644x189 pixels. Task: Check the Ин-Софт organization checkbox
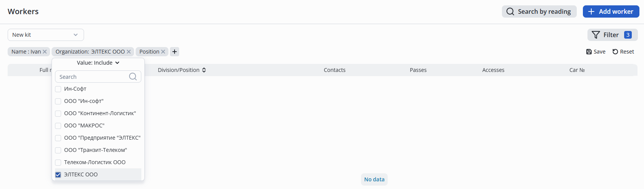click(x=58, y=89)
